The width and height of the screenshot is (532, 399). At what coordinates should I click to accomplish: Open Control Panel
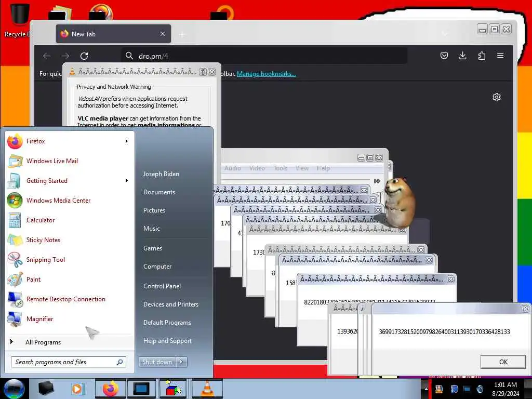162,286
